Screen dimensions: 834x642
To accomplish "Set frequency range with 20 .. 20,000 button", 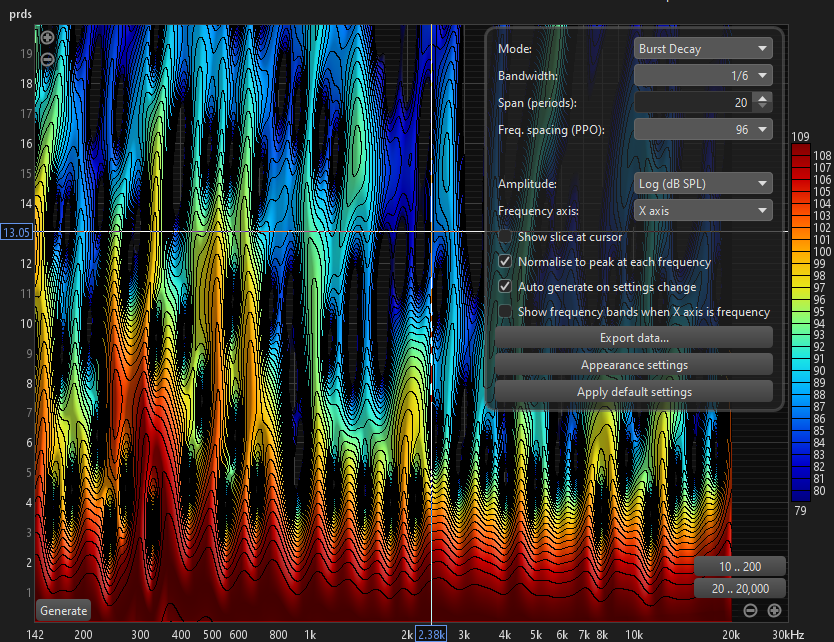I will (x=740, y=589).
